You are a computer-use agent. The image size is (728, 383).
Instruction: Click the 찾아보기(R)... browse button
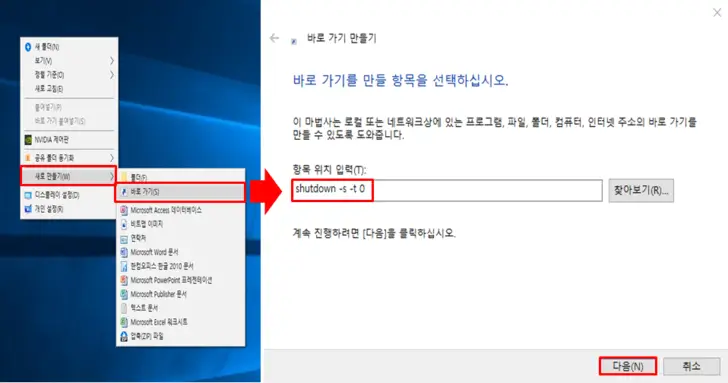[x=641, y=190]
